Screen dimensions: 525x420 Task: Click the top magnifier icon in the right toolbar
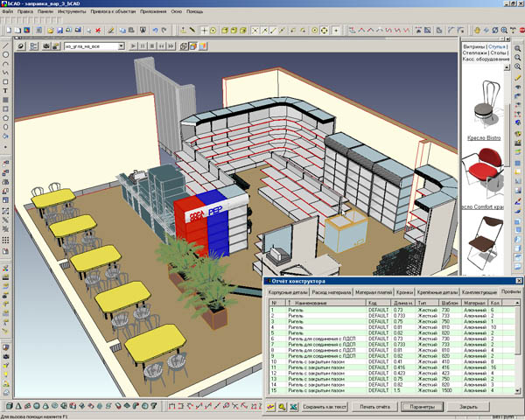click(x=518, y=49)
